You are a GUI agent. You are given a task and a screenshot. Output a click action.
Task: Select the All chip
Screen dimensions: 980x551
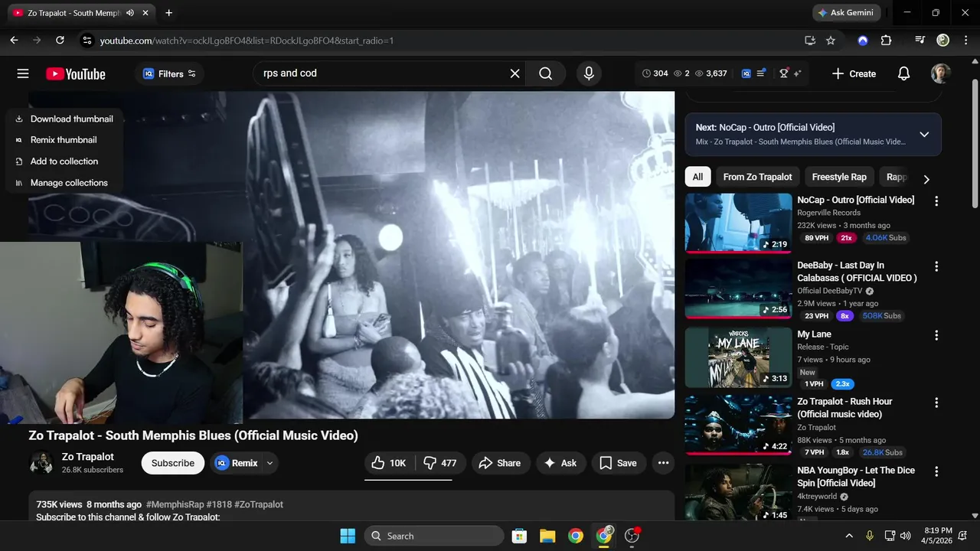coord(697,177)
